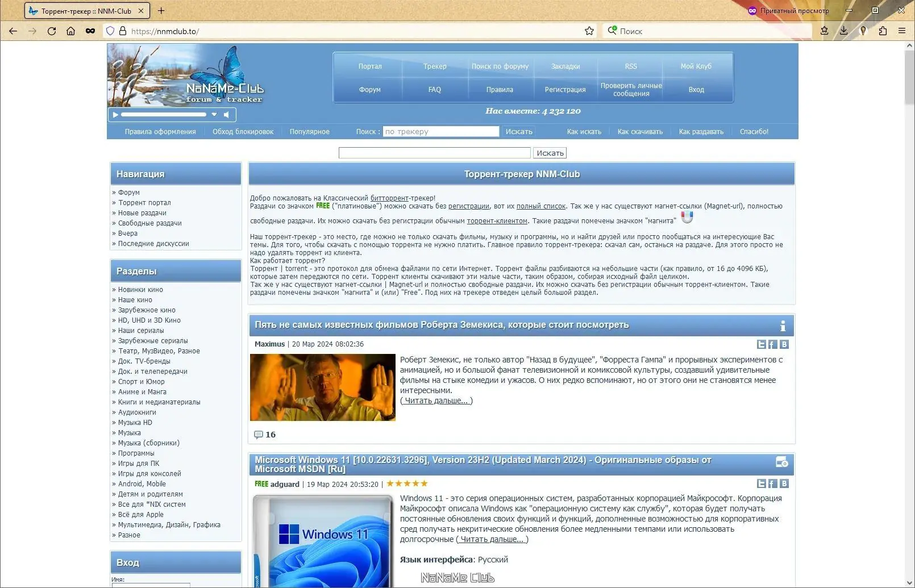Open the Аудиокниги section link

pos(137,412)
